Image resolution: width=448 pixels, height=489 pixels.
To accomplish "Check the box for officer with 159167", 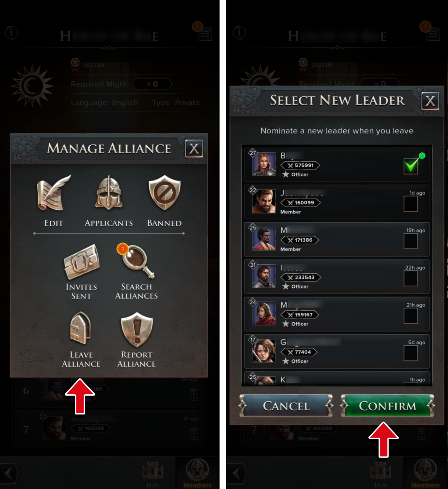I will click(411, 316).
